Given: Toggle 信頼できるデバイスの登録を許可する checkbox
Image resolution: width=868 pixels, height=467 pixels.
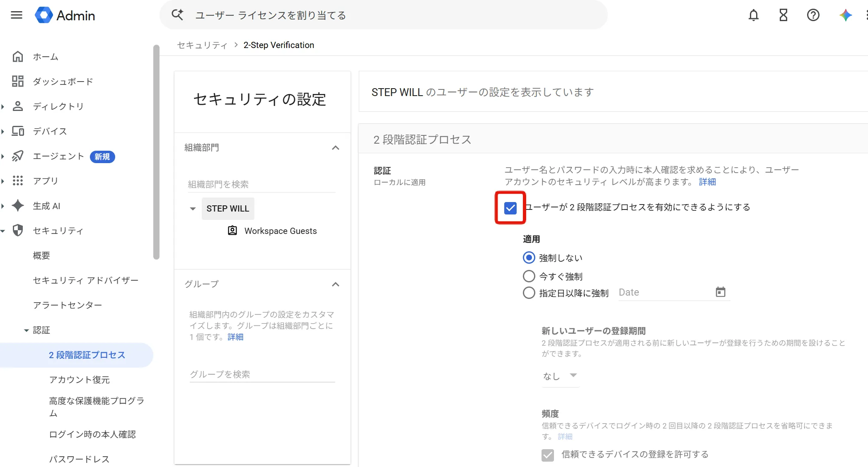Looking at the screenshot, I should click(548, 455).
